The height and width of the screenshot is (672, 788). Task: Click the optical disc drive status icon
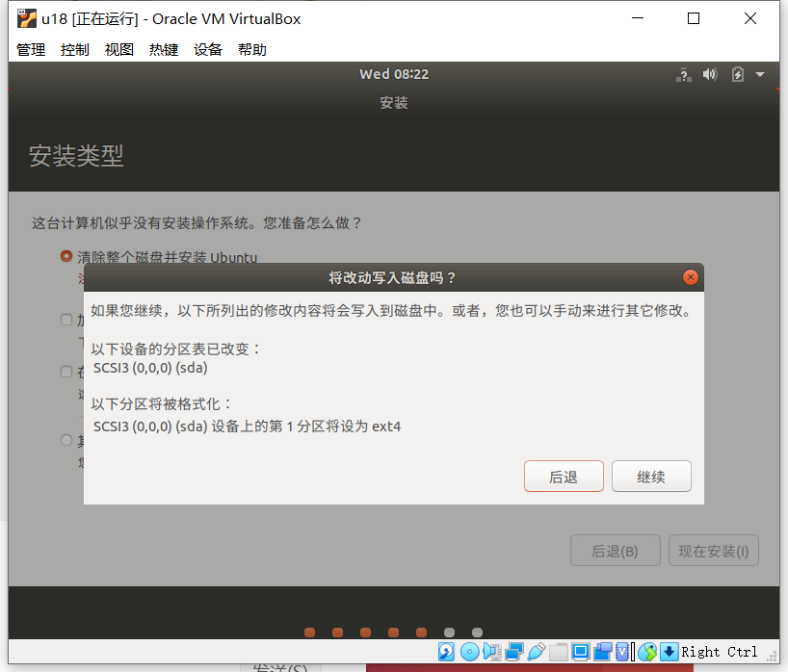tap(469, 652)
